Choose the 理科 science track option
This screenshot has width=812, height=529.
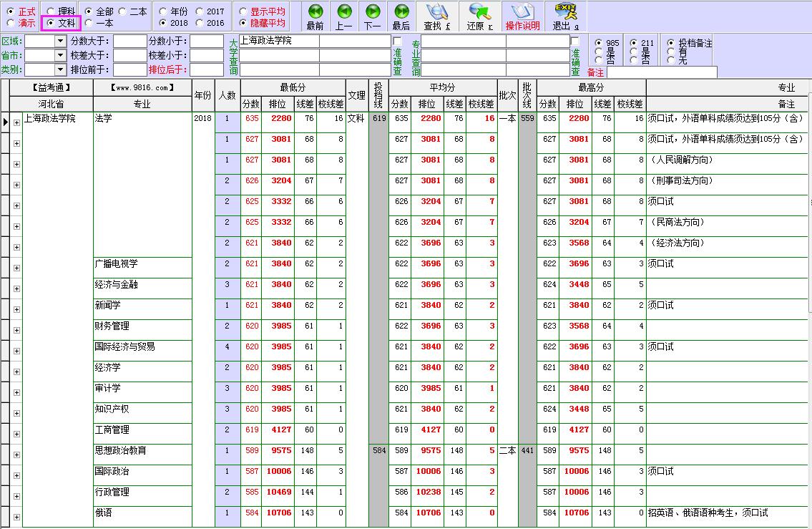(51, 11)
